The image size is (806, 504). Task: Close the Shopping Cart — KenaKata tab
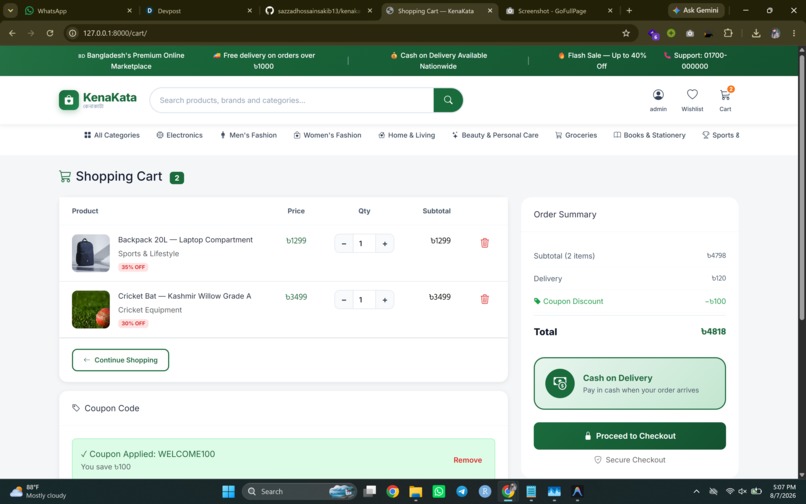point(490,10)
